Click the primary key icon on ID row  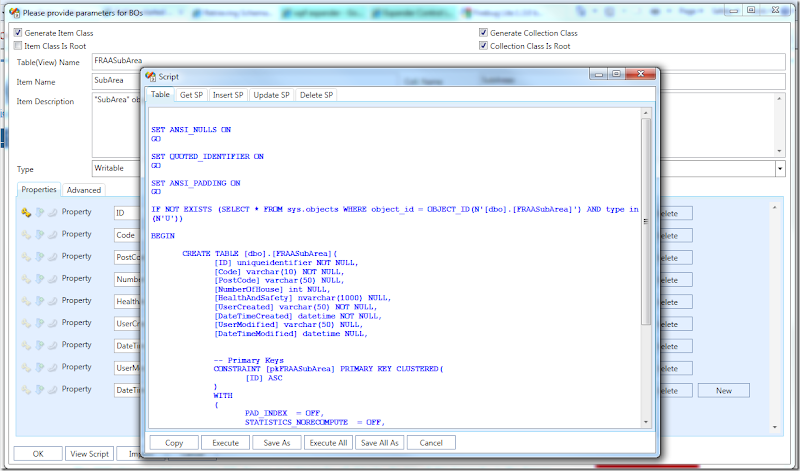click(x=26, y=212)
